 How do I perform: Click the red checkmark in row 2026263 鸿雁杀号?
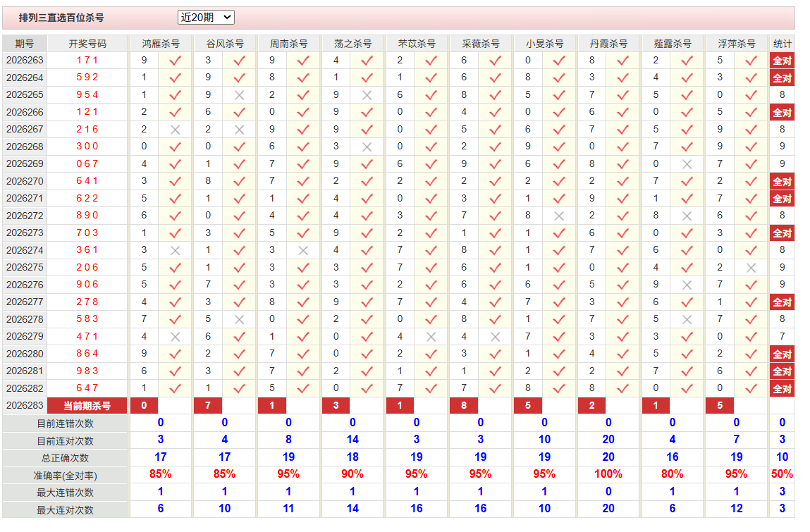tap(175, 61)
